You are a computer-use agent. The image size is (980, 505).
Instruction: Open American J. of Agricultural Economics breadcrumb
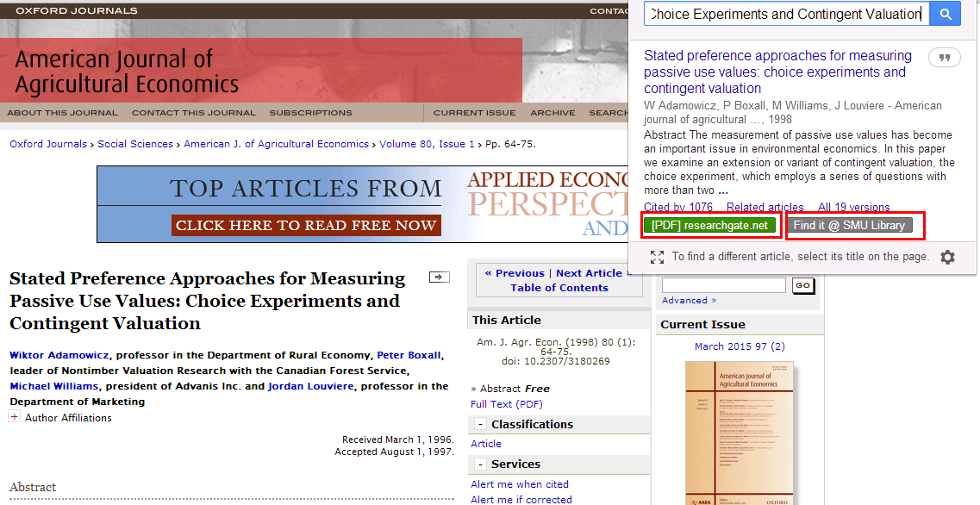(277, 144)
